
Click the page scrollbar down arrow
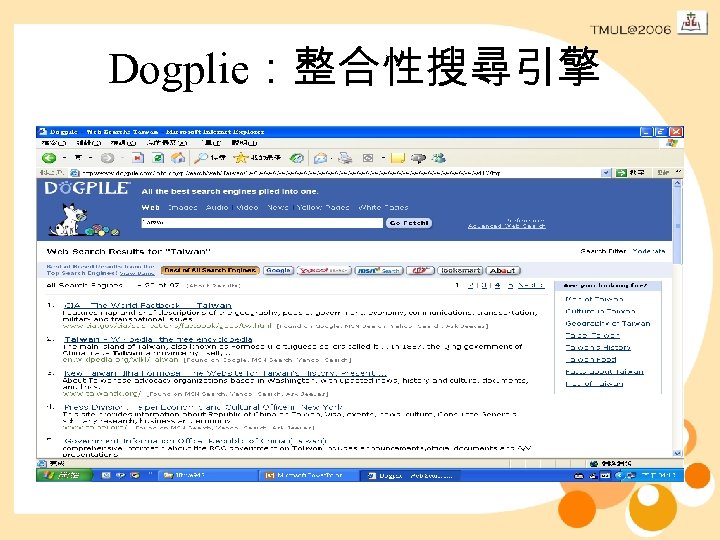[677, 453]
